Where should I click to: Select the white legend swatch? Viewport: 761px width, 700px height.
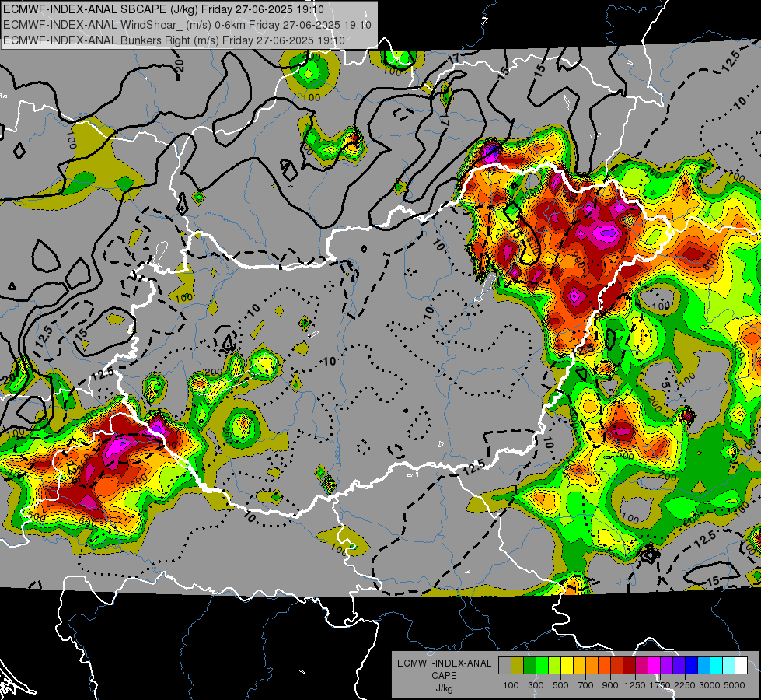click(x=741, y=666)
